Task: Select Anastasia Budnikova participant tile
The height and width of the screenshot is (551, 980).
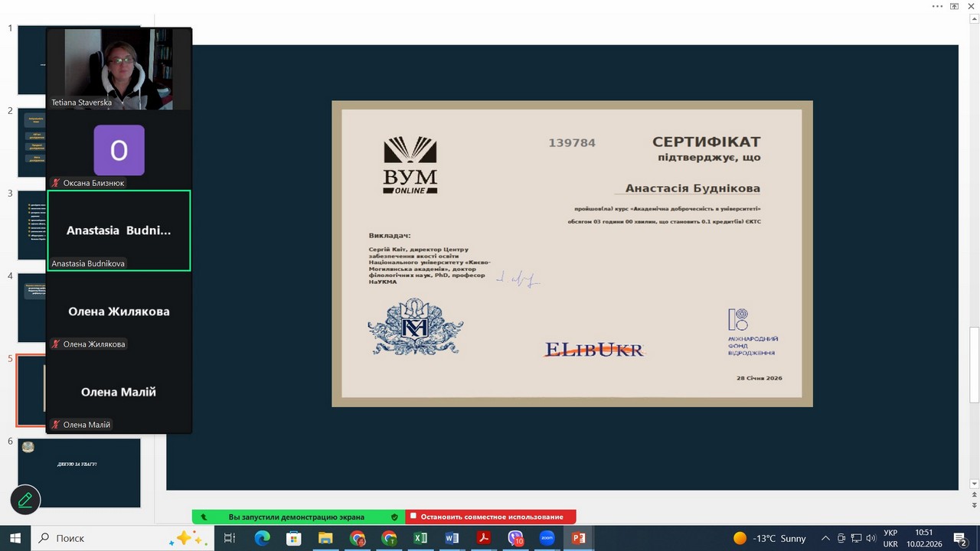Action: pyautogui.click(x=119, y=230)
